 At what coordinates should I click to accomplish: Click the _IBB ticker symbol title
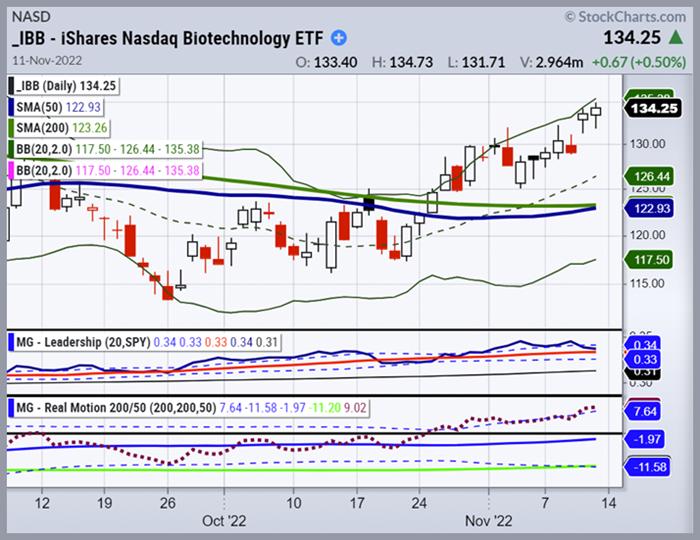point(26,38)
